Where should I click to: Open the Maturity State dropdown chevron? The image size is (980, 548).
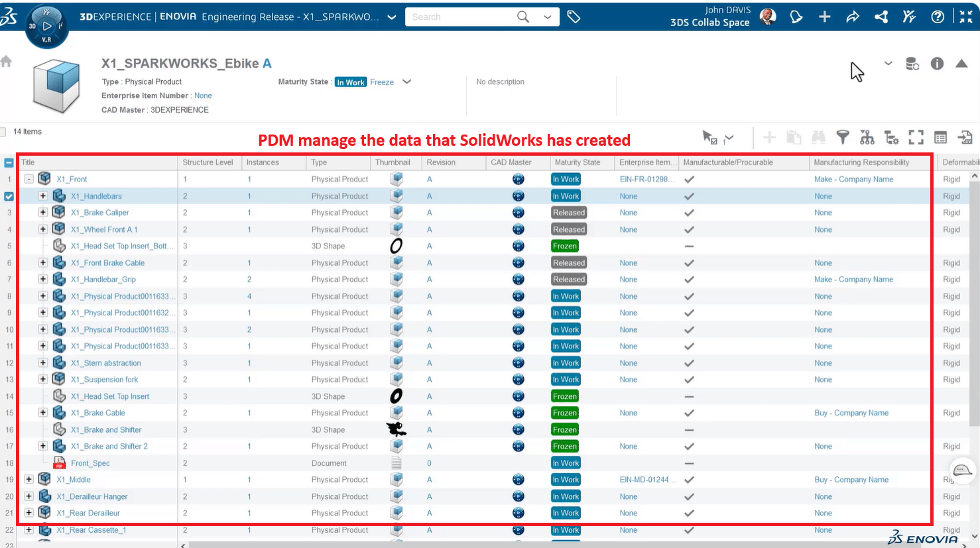click(407, 82)
